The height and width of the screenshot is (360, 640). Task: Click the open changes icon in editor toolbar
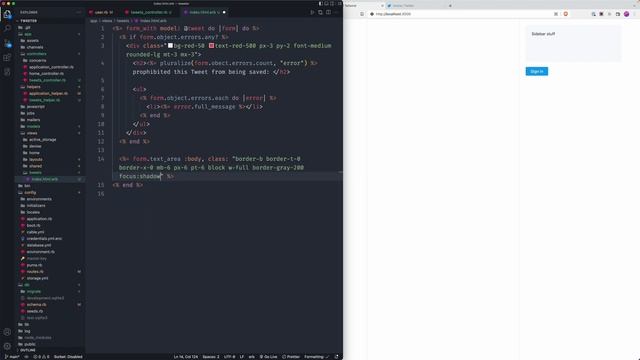[x=320, y=13]
